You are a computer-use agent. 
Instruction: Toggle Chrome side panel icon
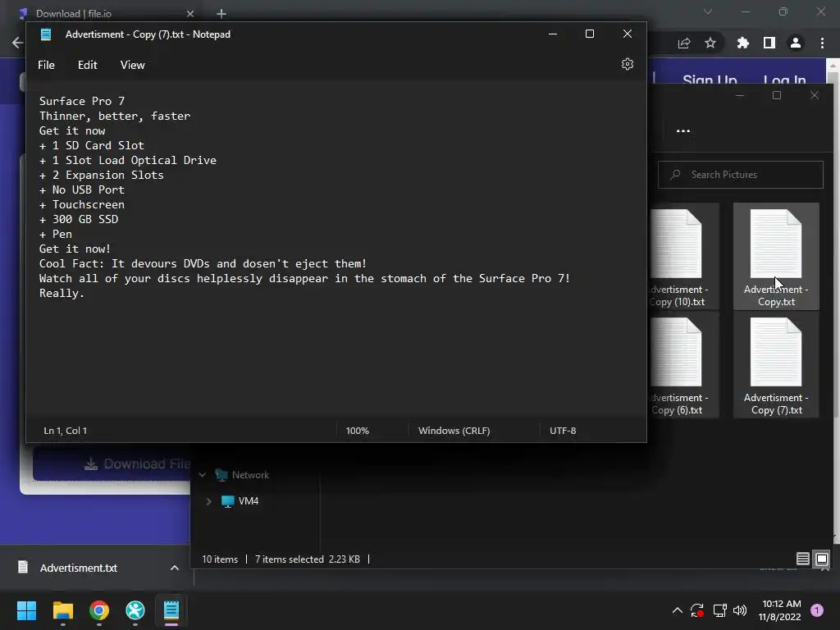[x=769, y=43]
